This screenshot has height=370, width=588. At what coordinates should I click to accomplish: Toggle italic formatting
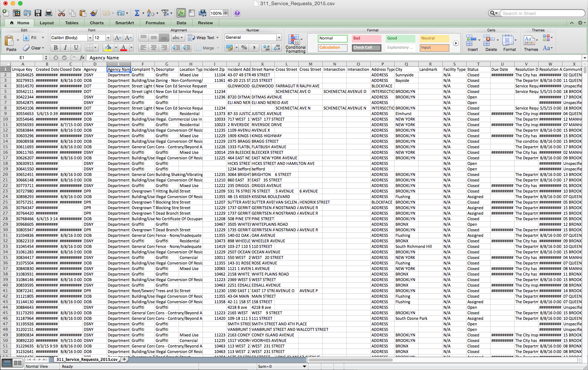click(x=65, y=48)
